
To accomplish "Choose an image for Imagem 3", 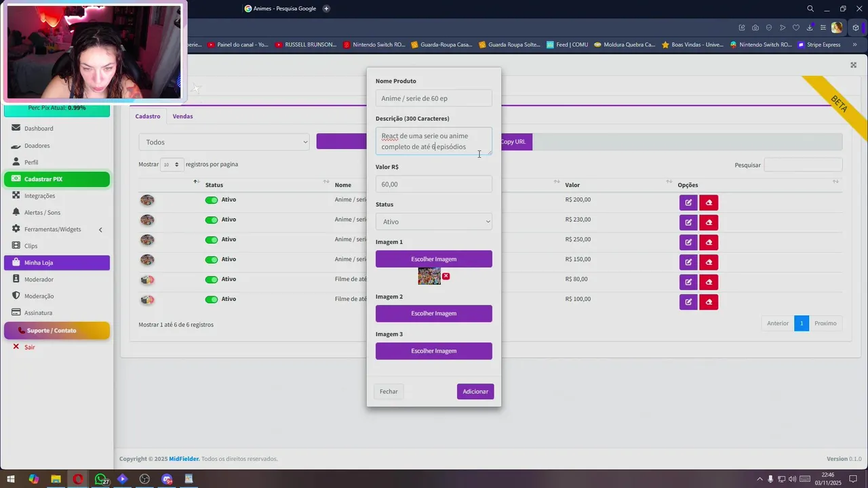I will click(434, 350).
